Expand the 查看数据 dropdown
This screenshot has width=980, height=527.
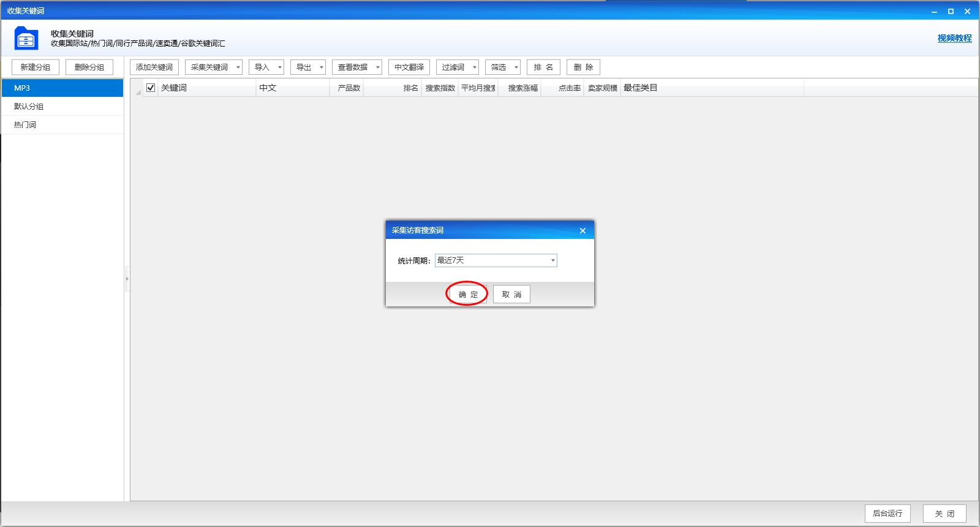click(x=357, y=67)
